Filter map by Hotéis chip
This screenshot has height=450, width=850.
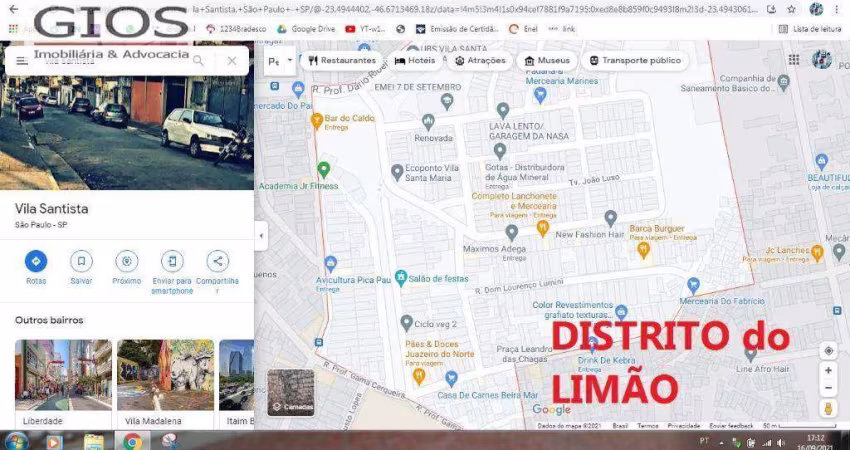[x=415, y=61]
